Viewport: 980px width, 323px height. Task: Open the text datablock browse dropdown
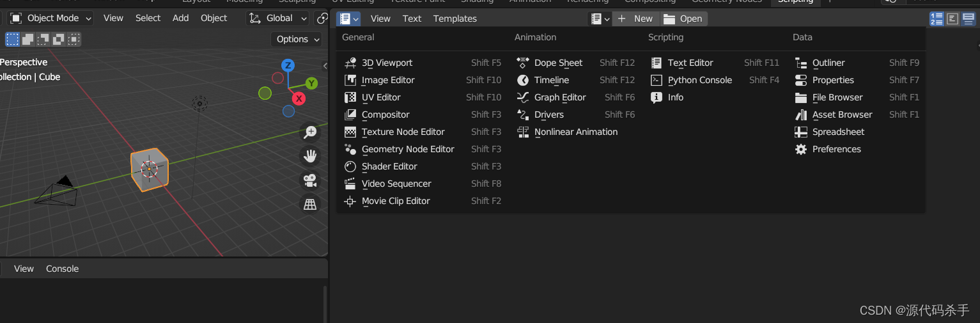(x=600, y=19)
